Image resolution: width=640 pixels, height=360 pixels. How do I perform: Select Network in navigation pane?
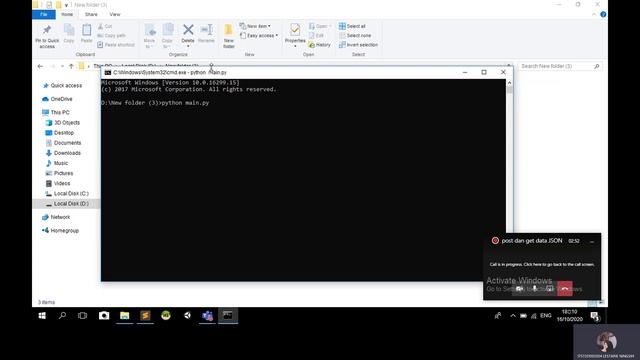pyautogui.click(x=56, y=217)
